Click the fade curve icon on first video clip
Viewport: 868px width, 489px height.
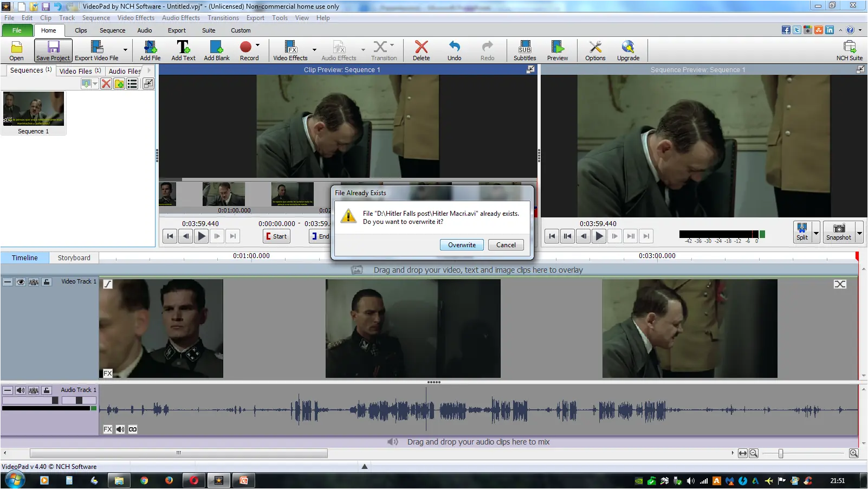click(x=108, y=284)
